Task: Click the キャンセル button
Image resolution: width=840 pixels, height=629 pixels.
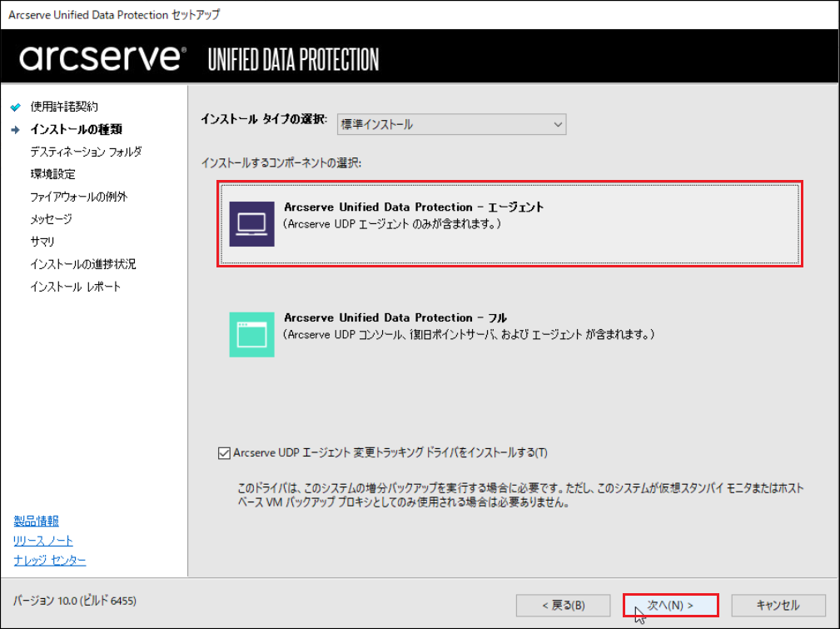Action: [778, 606]
